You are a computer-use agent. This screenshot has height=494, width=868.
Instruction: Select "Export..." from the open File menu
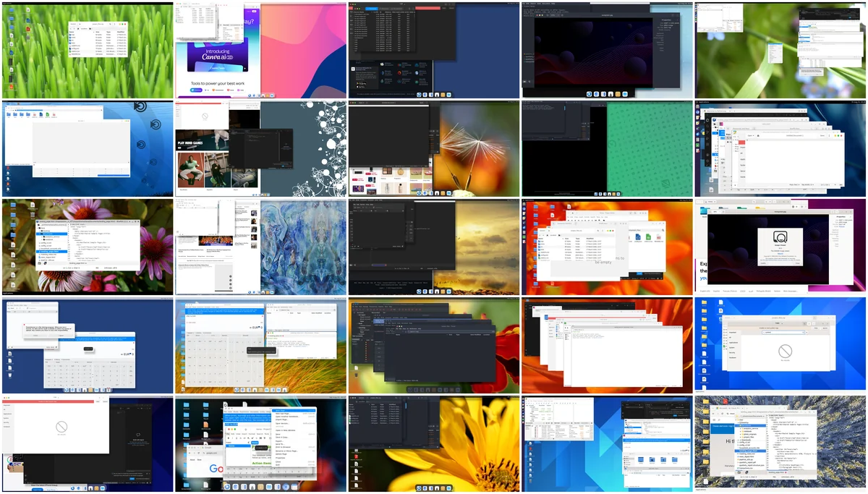pos(294,441)
